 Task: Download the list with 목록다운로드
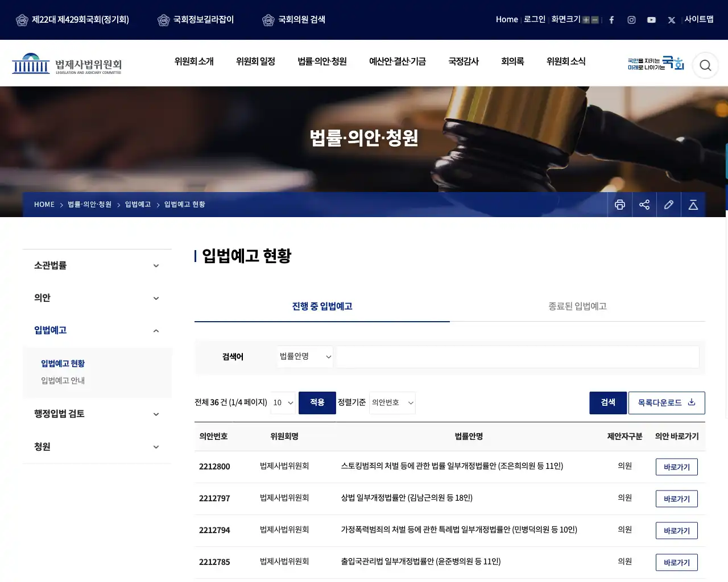click(667, 402)
